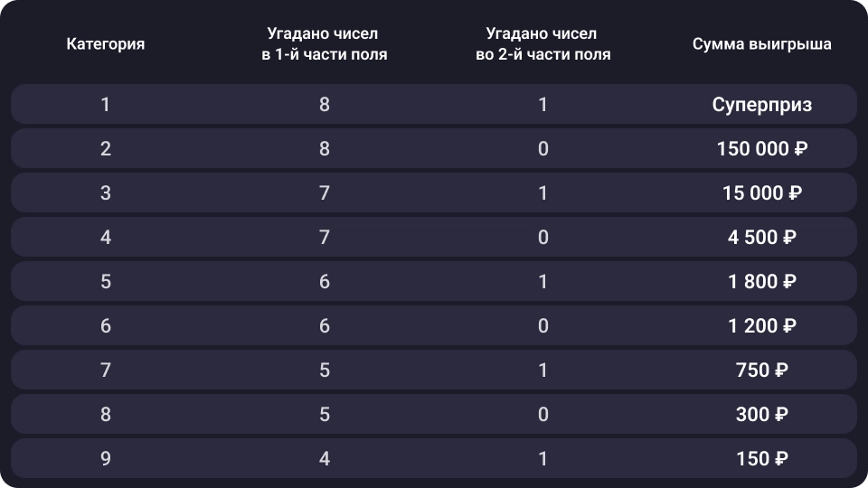Image resolution: width=868 pixels, height=488 pixels.
Task: Select the 15 000 ₽ prize amount
Action: (x=761, y=193)
